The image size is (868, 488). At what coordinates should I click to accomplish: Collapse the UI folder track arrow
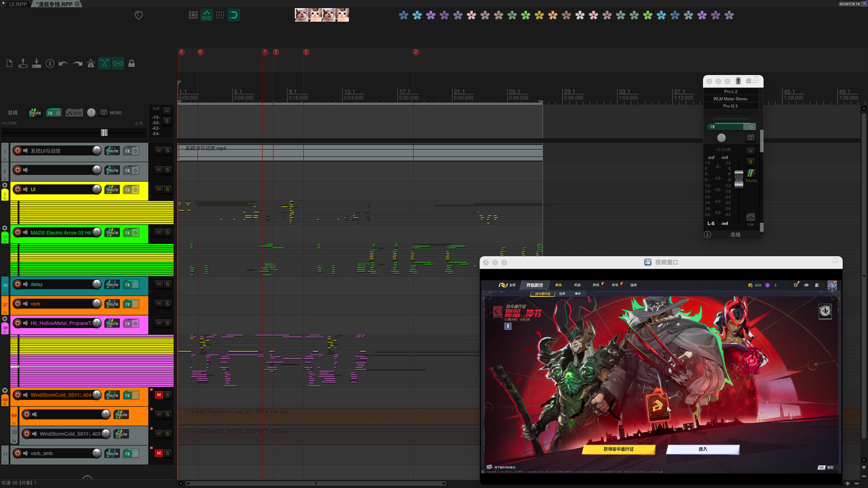point(5,185)
